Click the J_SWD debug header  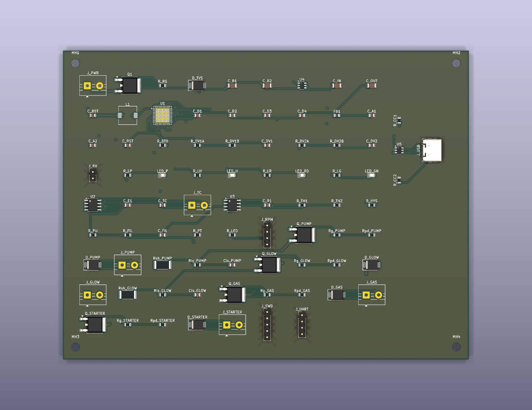(x=267, y=324)
